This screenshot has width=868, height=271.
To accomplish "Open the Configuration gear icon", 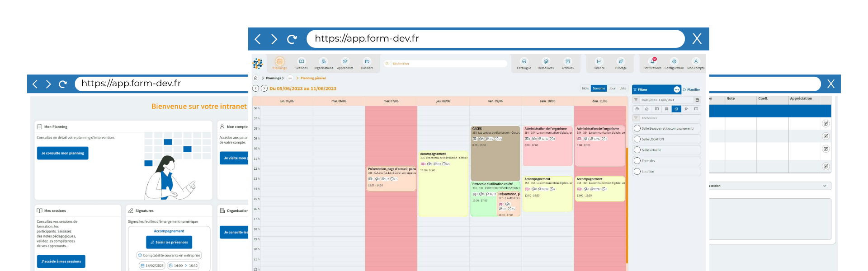I will (674, 62).
